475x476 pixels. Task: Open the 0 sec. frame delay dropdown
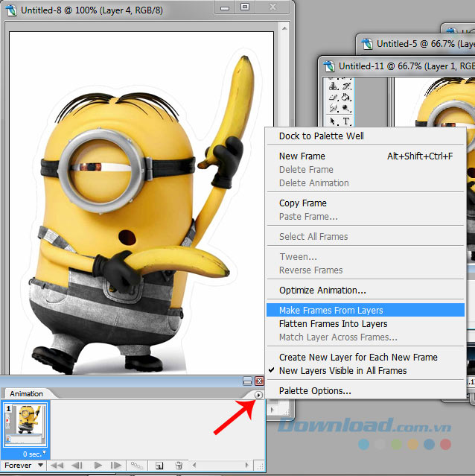coord(34,453)
